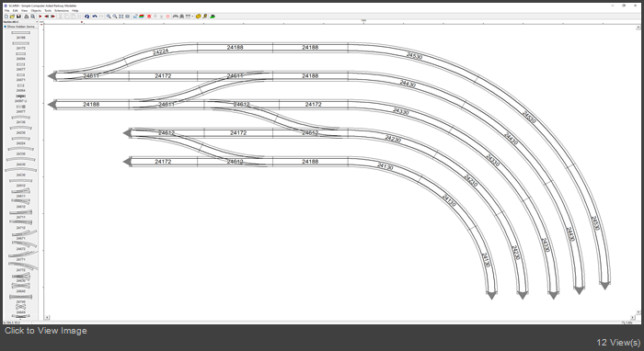Image resolution: width=644 pixels, height=351 pixels.
Task: Click the Zoom in magnifier icon
Action: [x=109, y=17]
